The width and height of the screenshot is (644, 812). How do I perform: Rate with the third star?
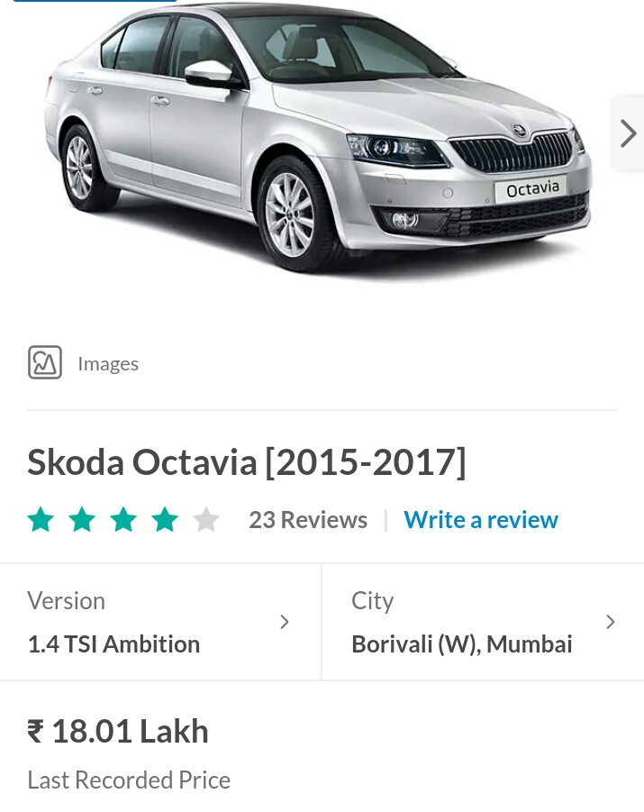point(123,520)
